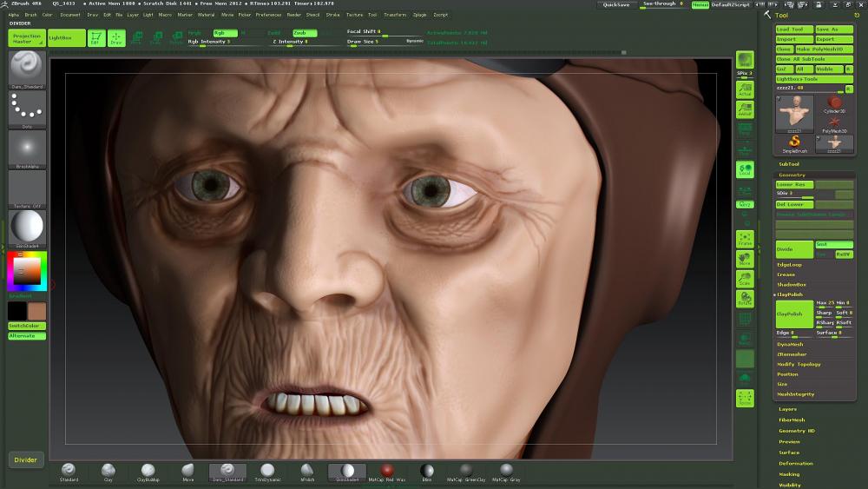Click the BPR render icon

pos(745,60)
